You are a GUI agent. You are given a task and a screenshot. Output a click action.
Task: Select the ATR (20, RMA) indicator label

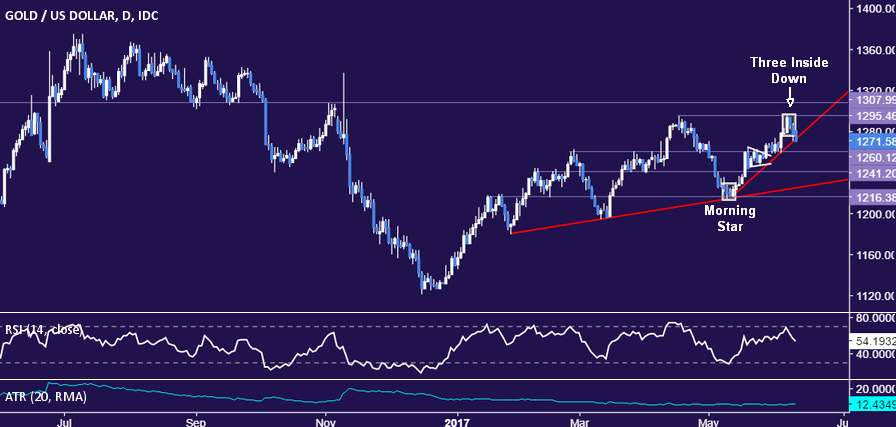pyautogui.click(x=45, y=396)
